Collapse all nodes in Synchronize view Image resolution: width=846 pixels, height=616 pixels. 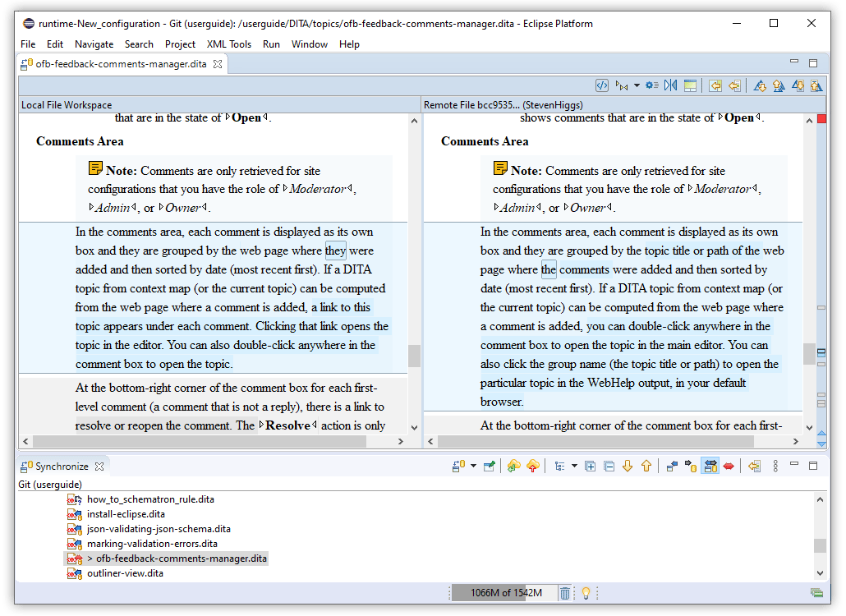tap(609, 466)
